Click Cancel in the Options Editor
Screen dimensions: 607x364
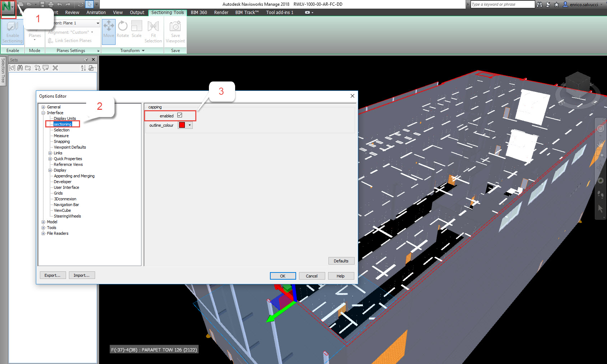(x=312, y=276)
